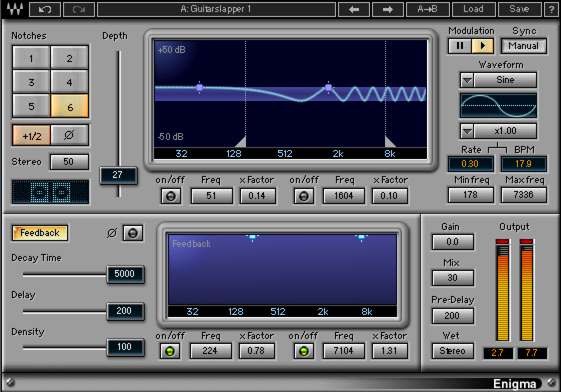Viewport: 561px width, 392px height.
Task: Redo the last undone change
Action: [x=78, y=9]
